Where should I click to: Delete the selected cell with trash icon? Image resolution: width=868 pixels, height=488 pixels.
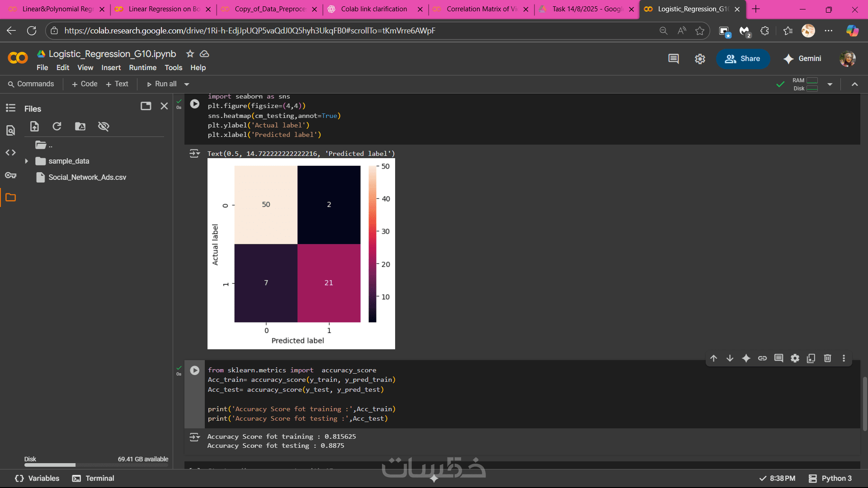(827, 358)
